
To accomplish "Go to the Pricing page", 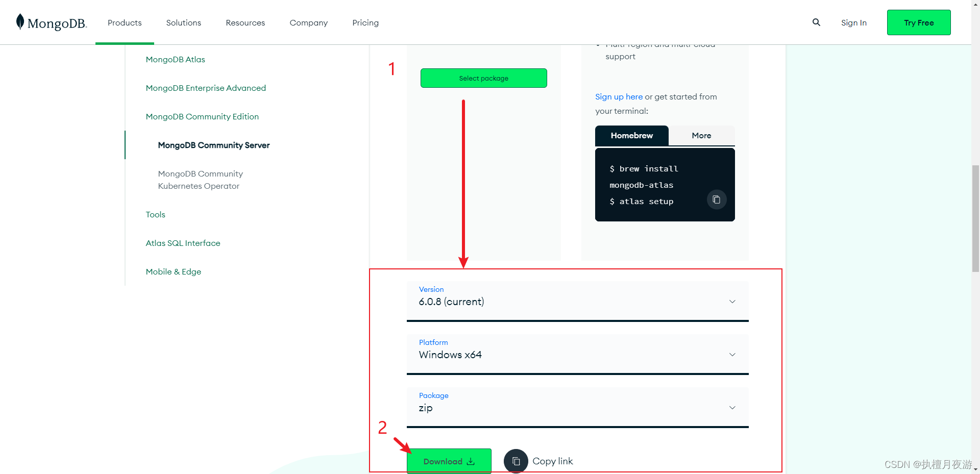I will pos(365,22).
